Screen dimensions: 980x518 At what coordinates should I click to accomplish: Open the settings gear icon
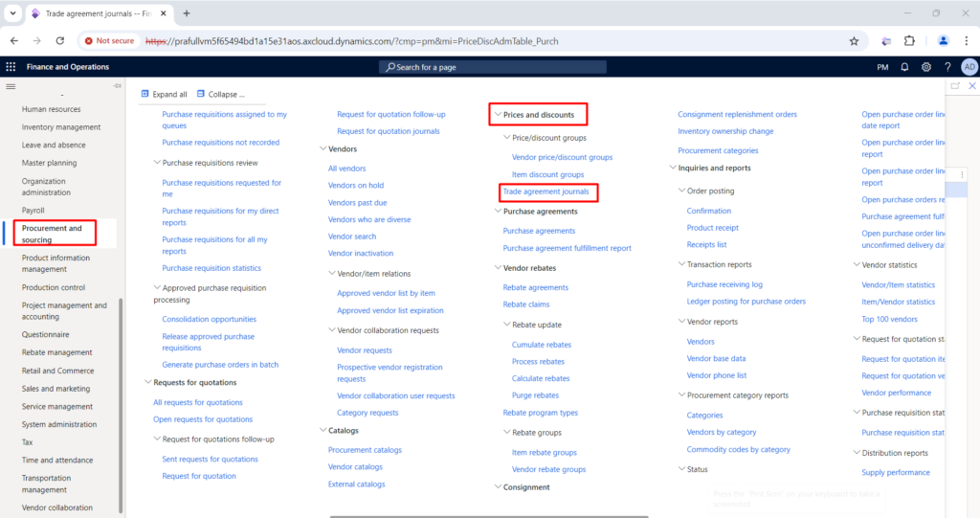click(926, 67)
